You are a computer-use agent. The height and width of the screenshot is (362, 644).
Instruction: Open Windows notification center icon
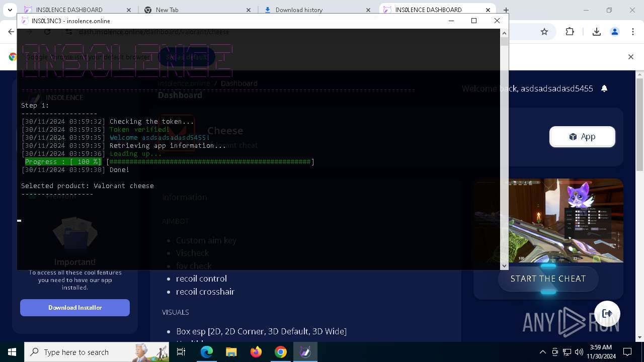(627, 352)
